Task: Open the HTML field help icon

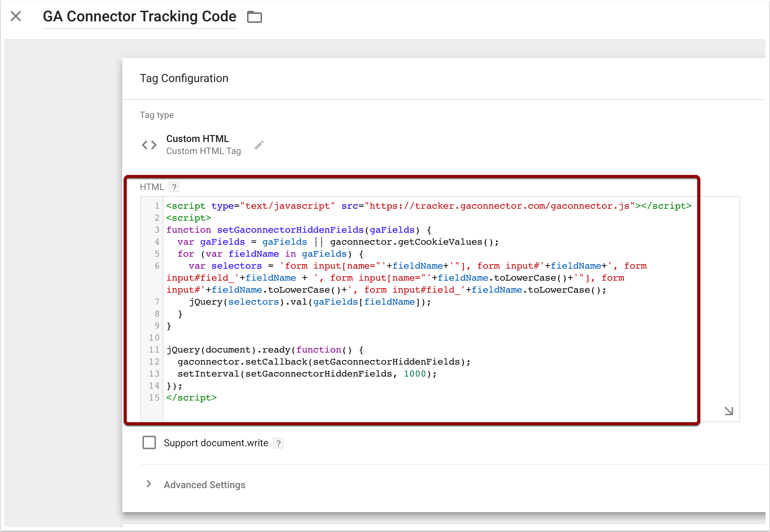Action: (174, 187)
